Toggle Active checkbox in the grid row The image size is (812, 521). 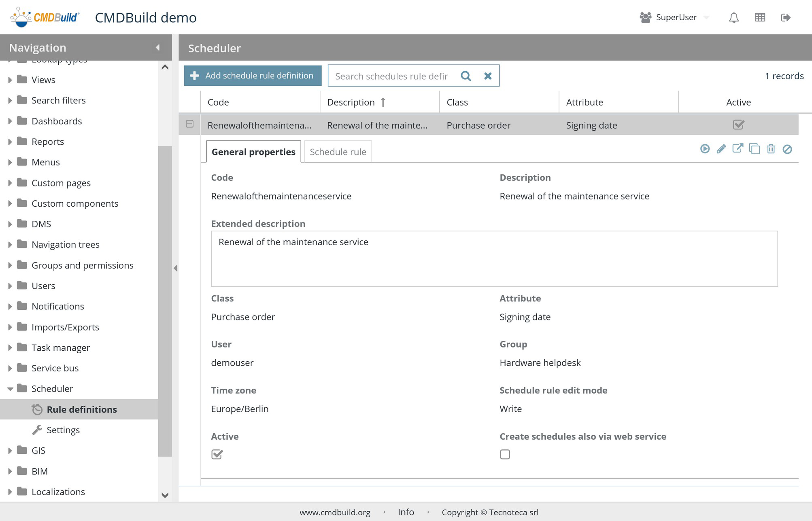coord(738,125)
